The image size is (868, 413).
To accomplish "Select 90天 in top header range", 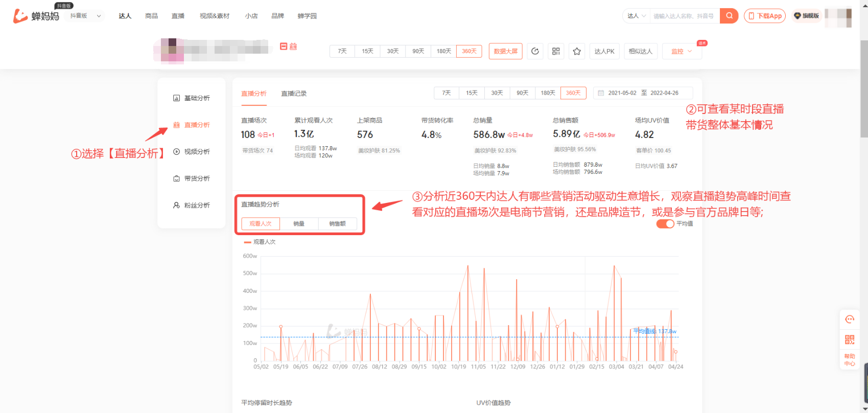I will click(418, 51).
